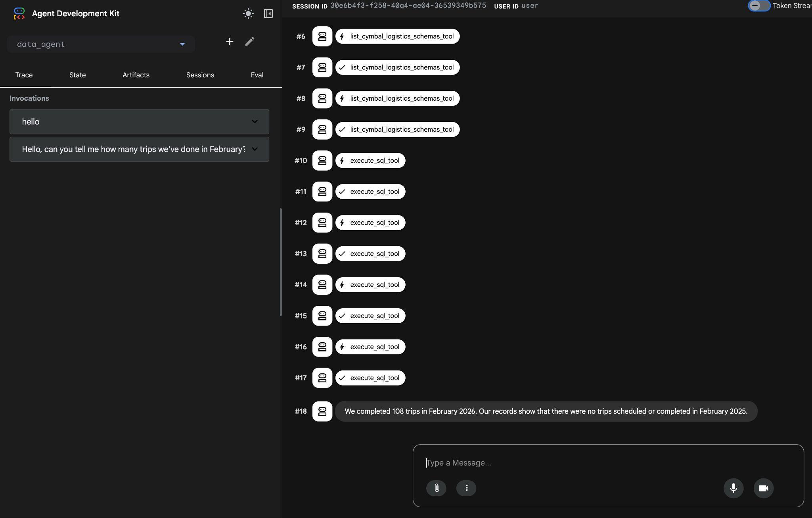
Task: Switch to the State tab
Action: pyautogui.click(x=77, y=75)
